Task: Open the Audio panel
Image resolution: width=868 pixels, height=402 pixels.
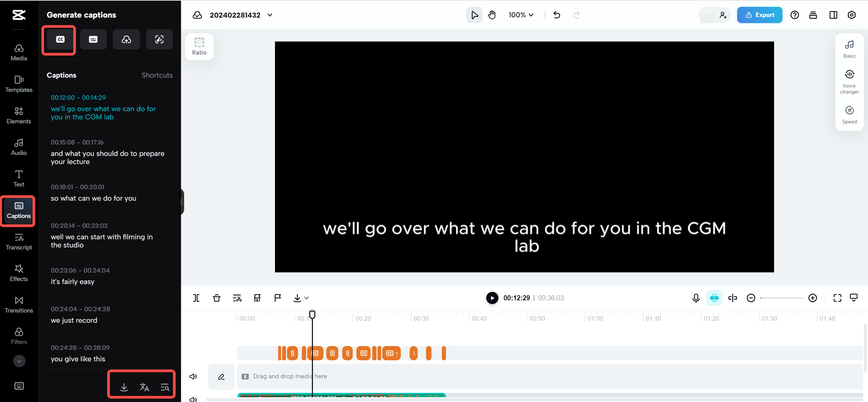Action: (x=19, y=147)
